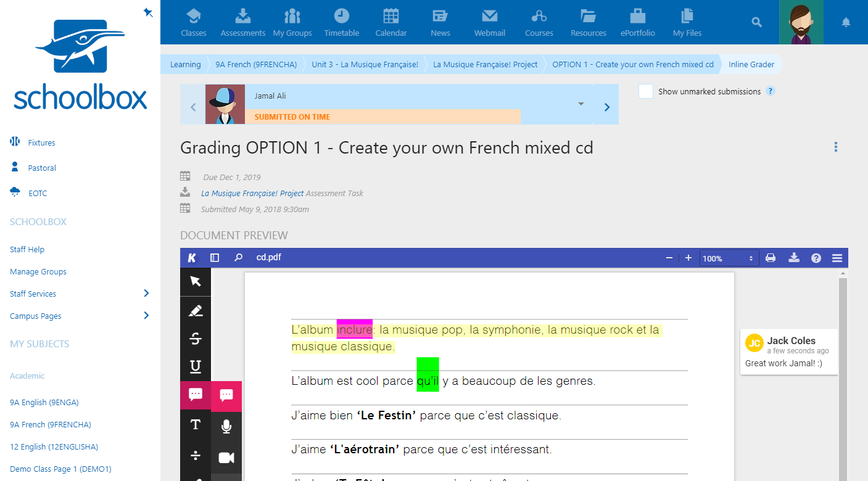
Task: Open 9A English (9ENGA) subject page
Action: [x=44, y=402]
